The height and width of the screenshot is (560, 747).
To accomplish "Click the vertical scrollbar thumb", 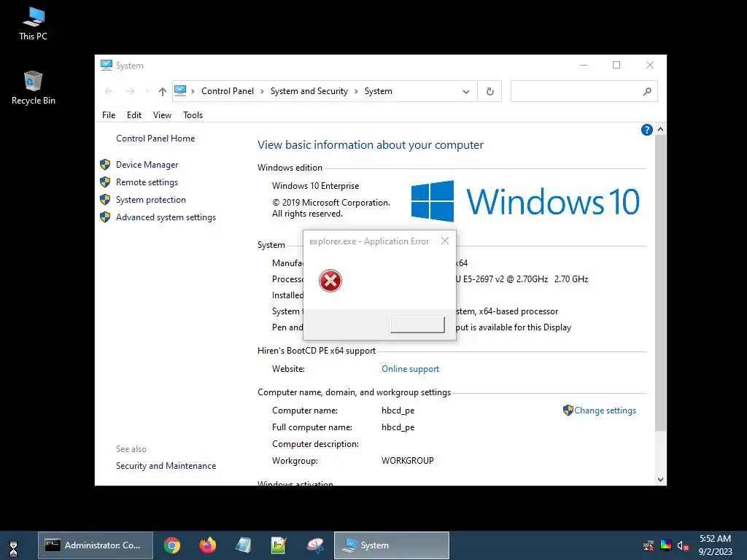I will [660, 284].
